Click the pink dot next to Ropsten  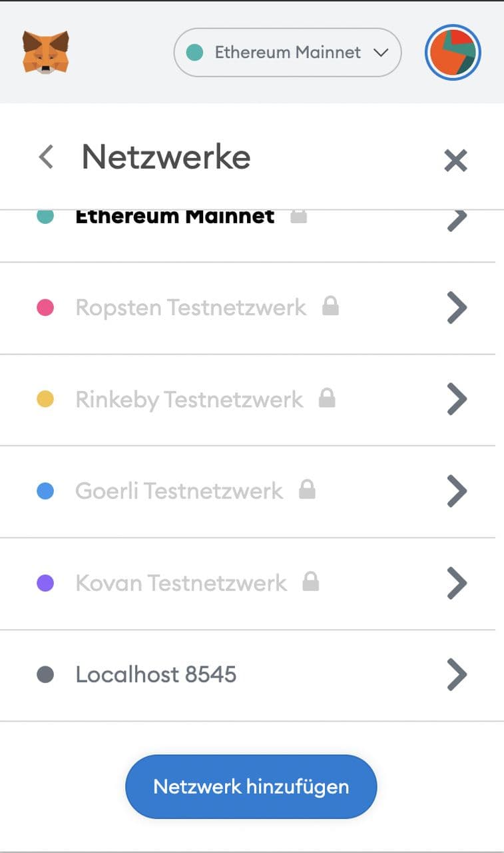click(45, 307)
